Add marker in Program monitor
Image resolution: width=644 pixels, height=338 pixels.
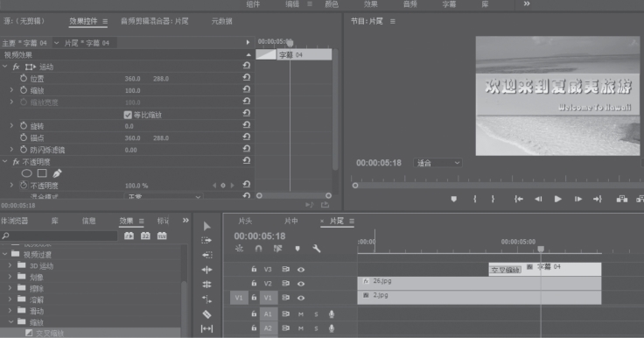[x=454, y=199]
